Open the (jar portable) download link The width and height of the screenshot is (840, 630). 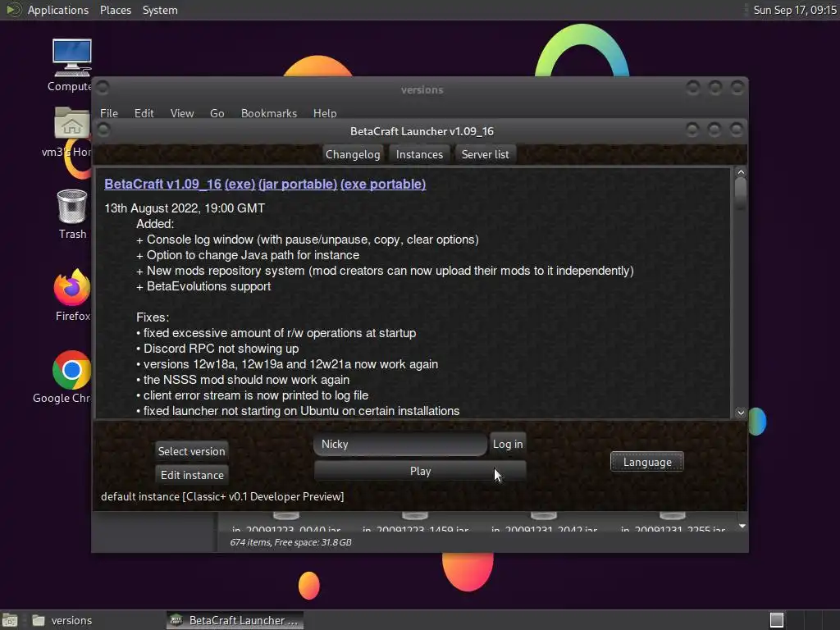[x=298, y=184]
